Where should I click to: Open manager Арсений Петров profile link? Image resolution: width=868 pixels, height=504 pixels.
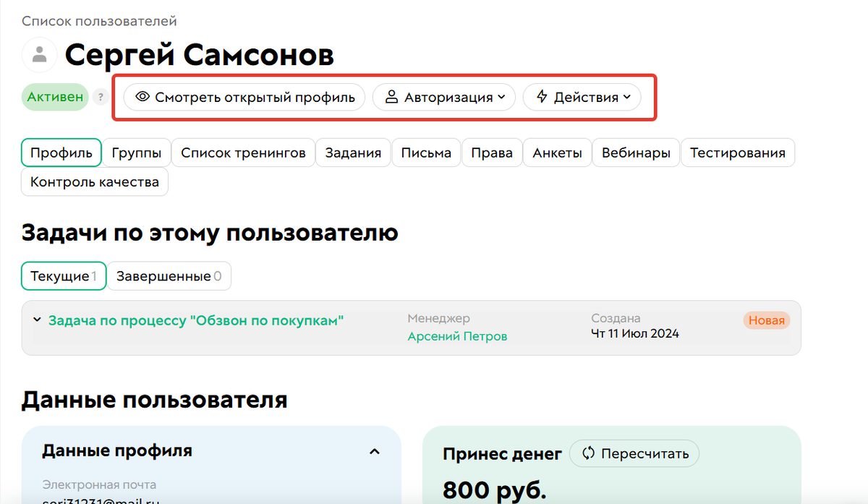click(x=456, y=336)
